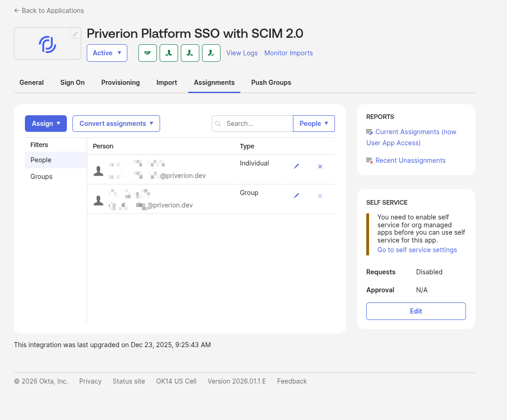Open the Convert assignments dropdown
The image size is (507, 420).
[x=116, y=124]
